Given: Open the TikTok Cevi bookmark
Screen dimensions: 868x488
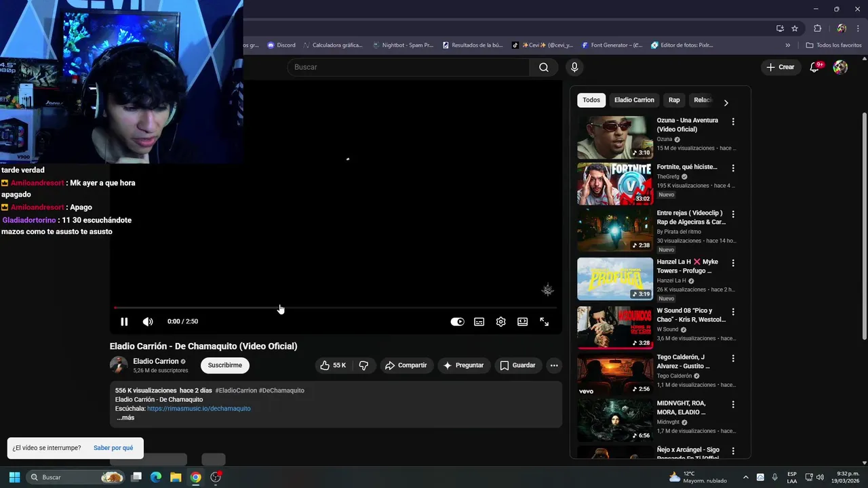Looking at the screenshot, I should tap(542, 45).
